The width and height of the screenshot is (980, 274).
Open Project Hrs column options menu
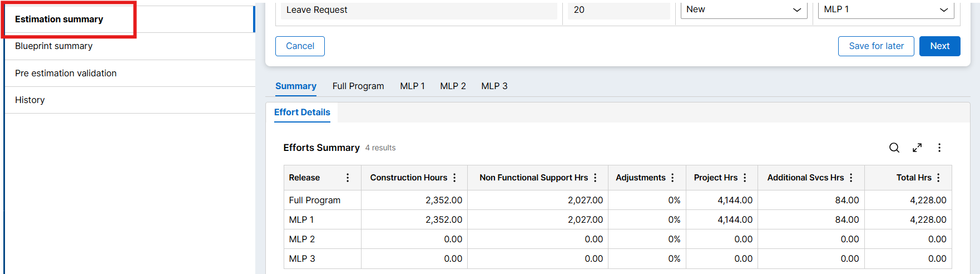coord(745,178)
